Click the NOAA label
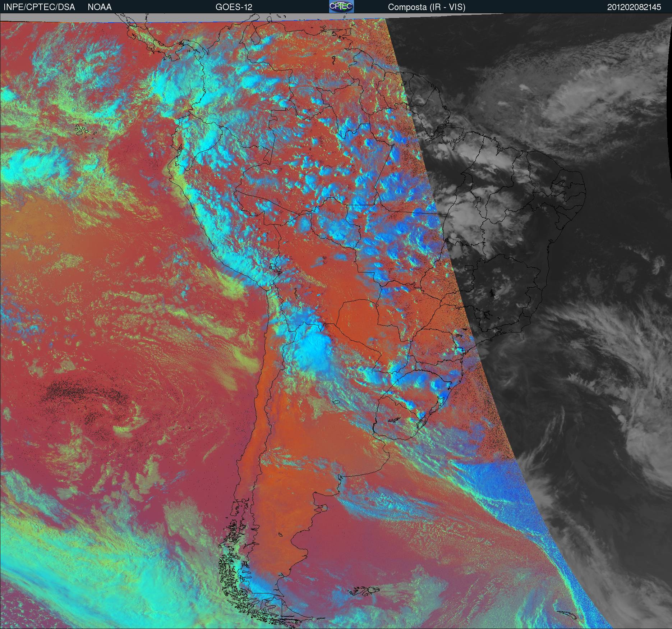672x629 pixels. tap(100, 7)
